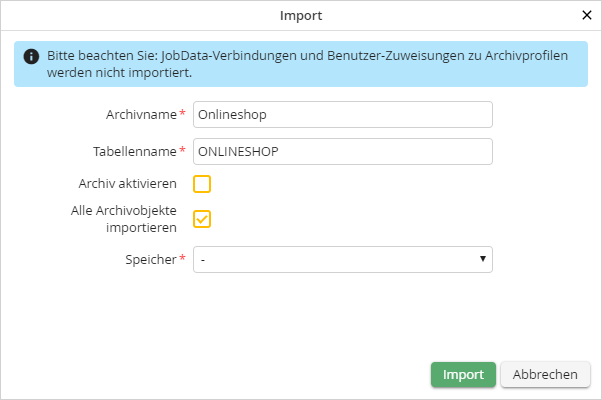This screenshot has width=602, height=400.
Task: Uncheck the Alle Archivobjekte importieren checkbox
Action: pos(202,219)
